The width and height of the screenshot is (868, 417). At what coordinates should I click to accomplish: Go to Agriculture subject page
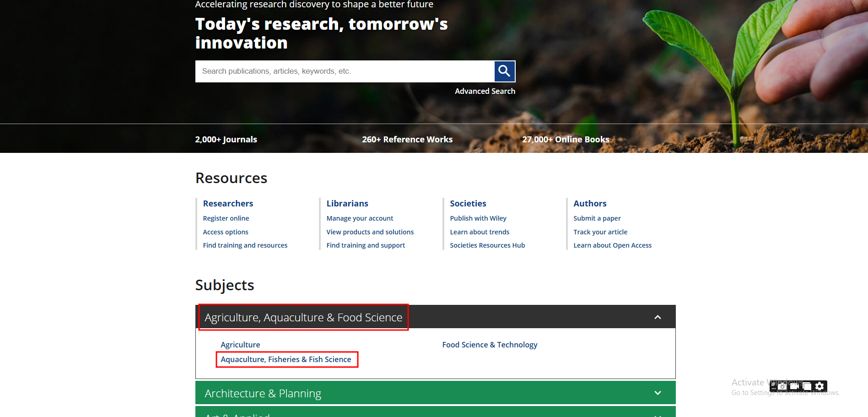pos(240,345)
